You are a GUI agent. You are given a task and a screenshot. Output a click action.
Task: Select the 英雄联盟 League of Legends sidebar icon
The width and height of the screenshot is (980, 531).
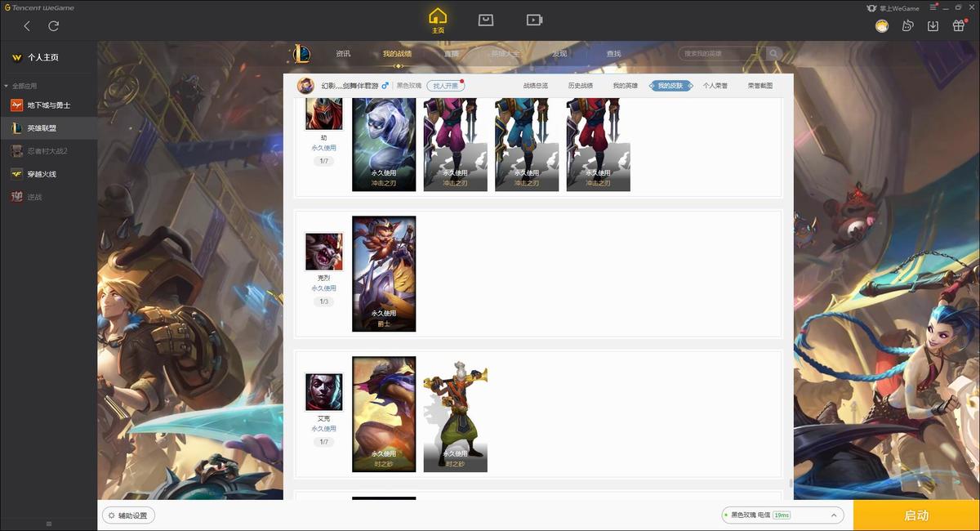click(16, 128)
